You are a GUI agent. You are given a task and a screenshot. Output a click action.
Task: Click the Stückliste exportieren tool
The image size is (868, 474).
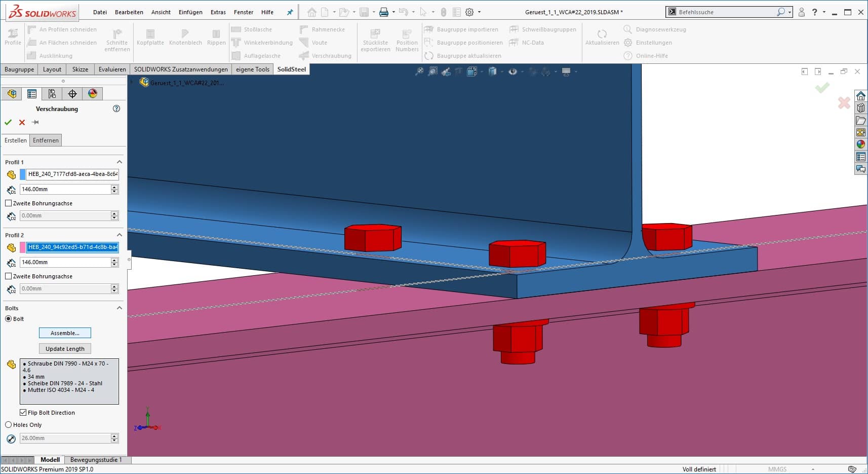(x=375, y=40)
